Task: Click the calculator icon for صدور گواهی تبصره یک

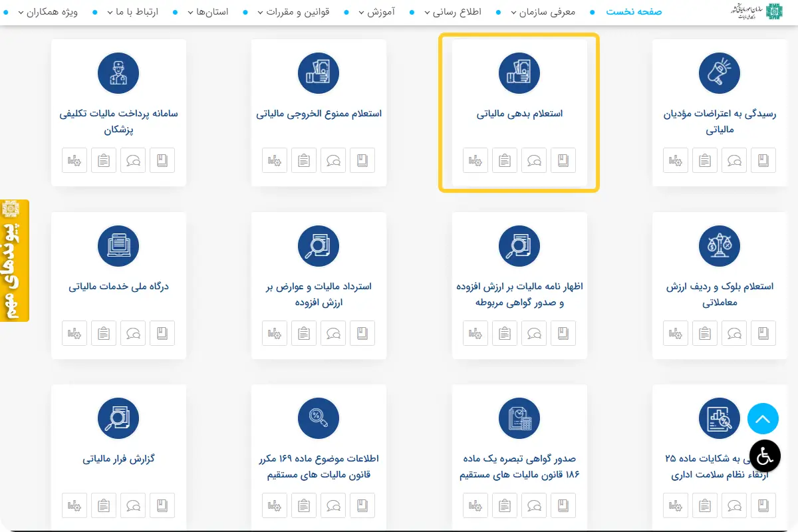Action: [519, 419]
